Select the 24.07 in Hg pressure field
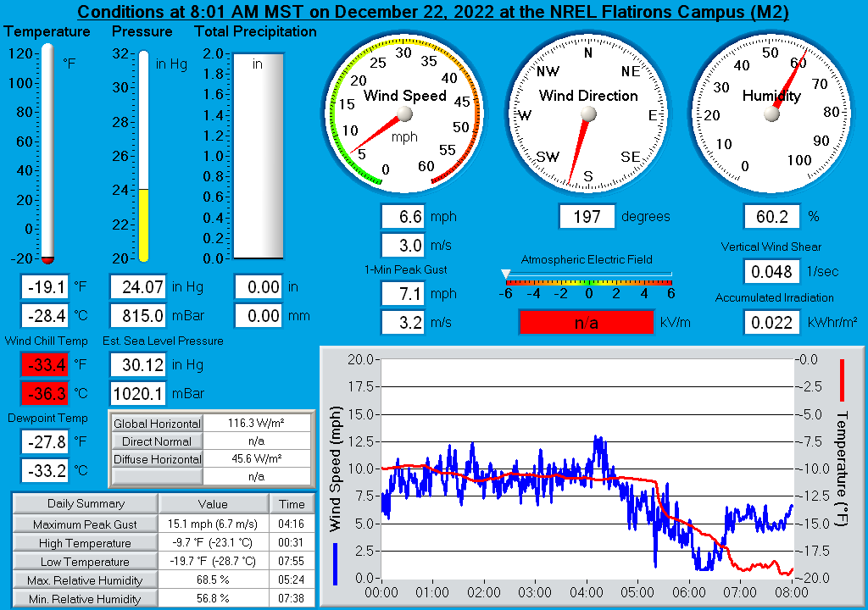 click(x=138, y=286)
